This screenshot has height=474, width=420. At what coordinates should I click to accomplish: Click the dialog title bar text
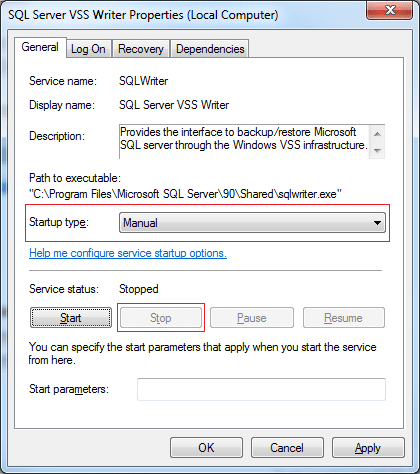tap(143, 15)
